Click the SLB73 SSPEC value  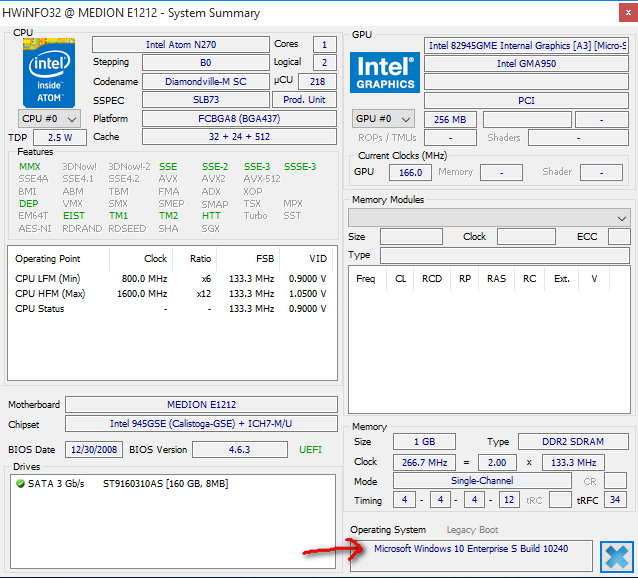pos(206,100)
